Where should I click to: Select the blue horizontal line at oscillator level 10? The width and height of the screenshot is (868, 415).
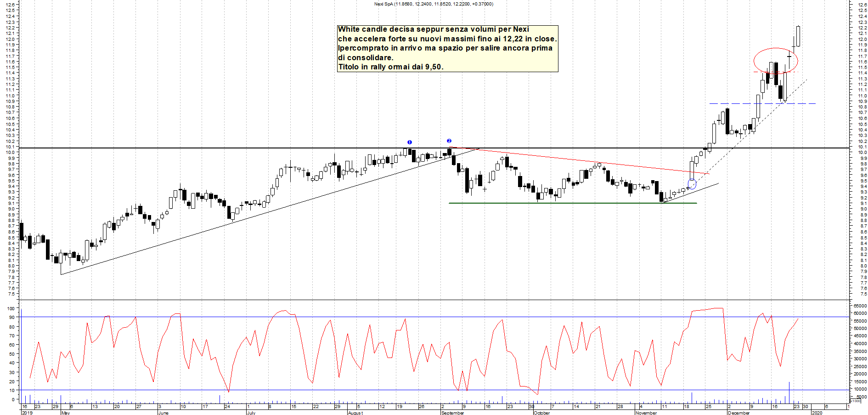[434, 390]
